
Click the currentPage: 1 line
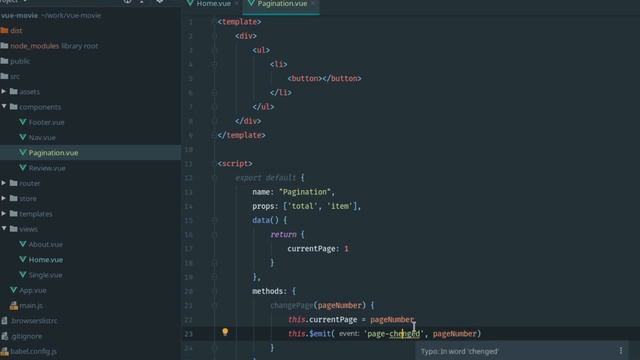coord(318,249)
